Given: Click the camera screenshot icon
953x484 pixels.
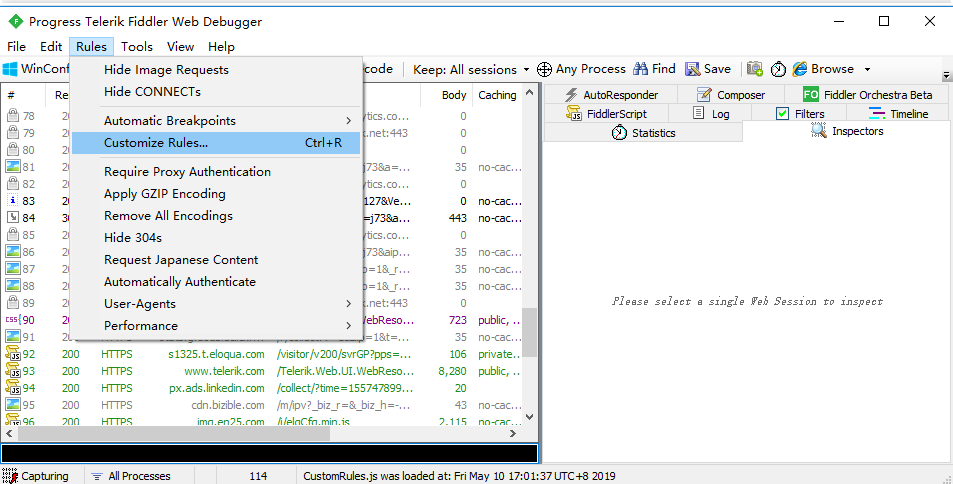Looking at the screenshot, I should pyautogui.click(x=755, y=69).
